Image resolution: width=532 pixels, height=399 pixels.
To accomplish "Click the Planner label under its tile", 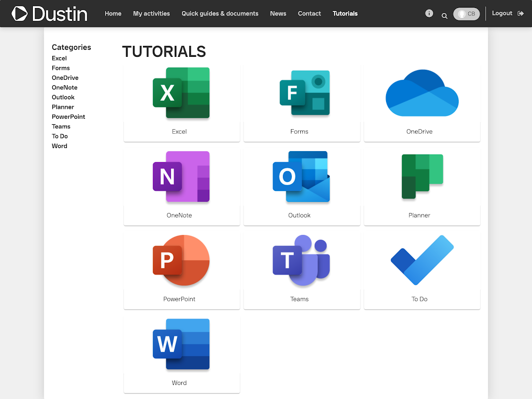I will tap(419, 215).
